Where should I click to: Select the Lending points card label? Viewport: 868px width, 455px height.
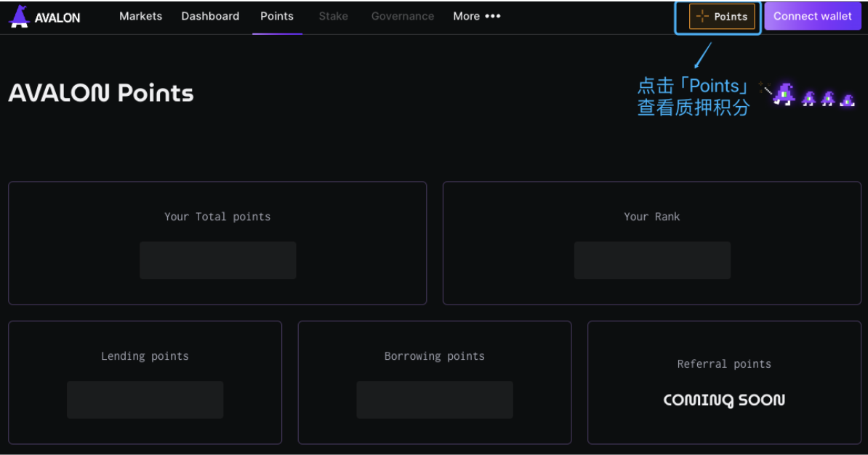(145, 356)
